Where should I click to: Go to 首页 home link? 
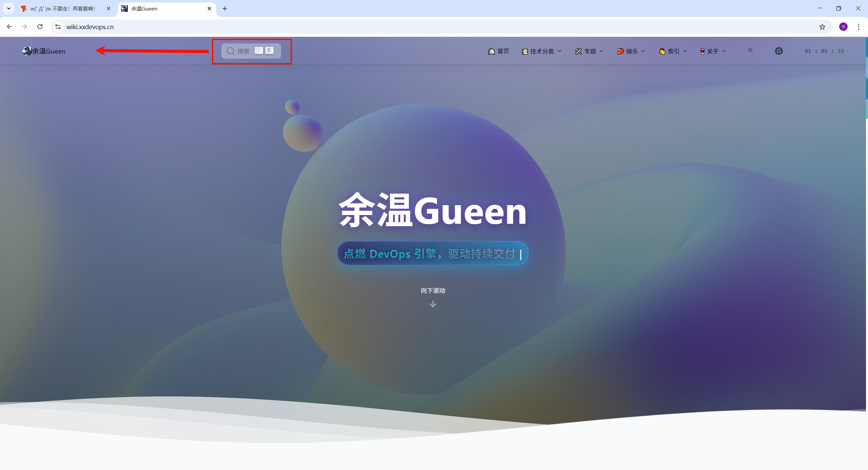(499, 51)
